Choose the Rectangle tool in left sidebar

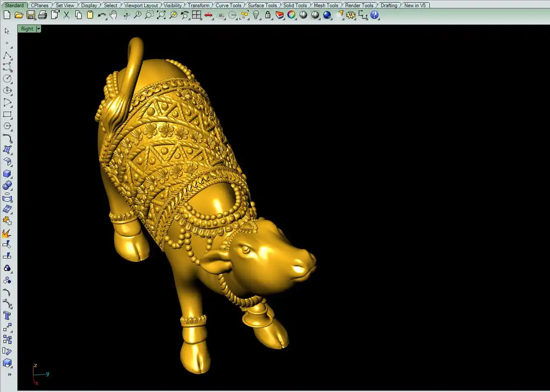pyautogui.click(x=7, y=115)
